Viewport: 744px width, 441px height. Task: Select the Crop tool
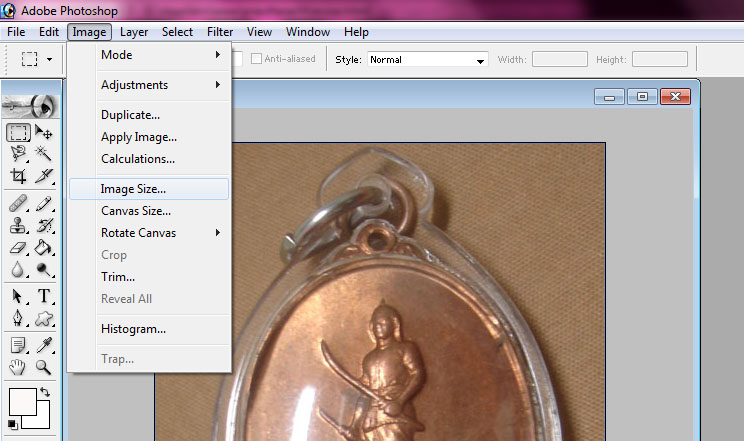click(18, 176)
